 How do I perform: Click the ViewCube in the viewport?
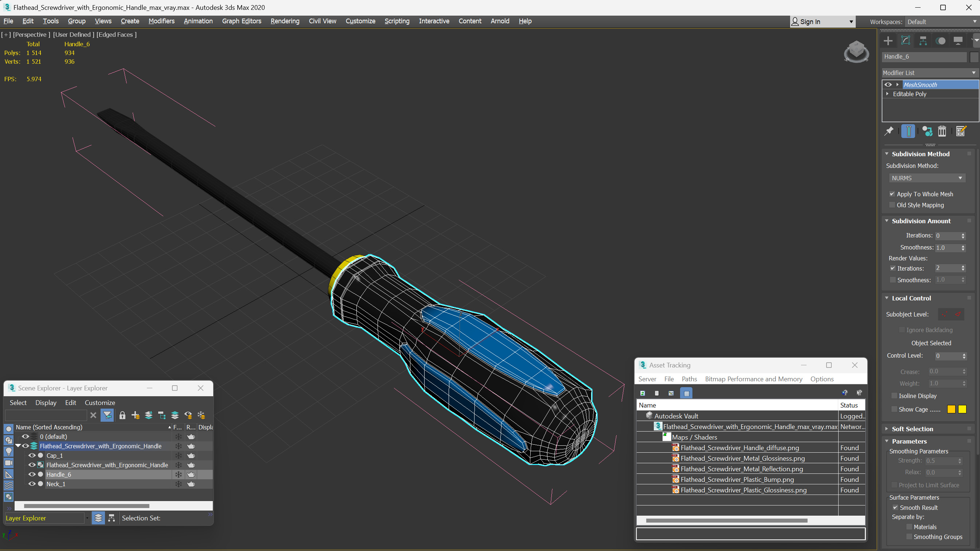(x=856, y=51)
